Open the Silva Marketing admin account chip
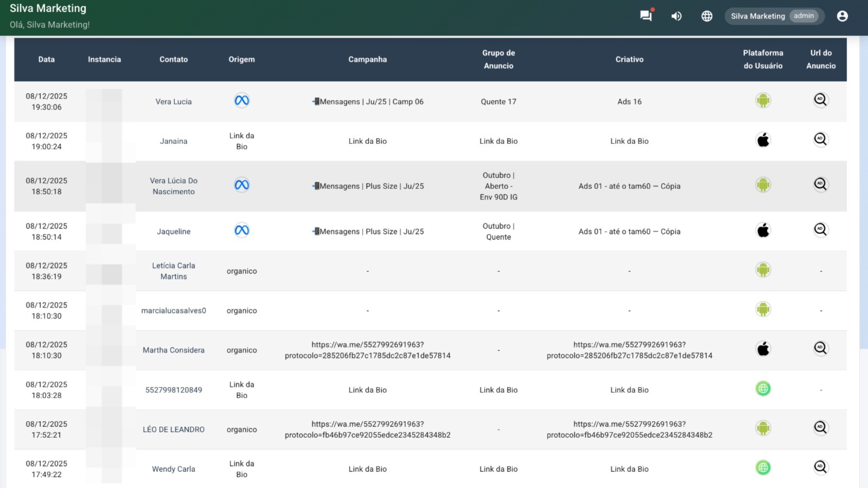The width and height of the screenshot is (868, 488). (774, 16)
